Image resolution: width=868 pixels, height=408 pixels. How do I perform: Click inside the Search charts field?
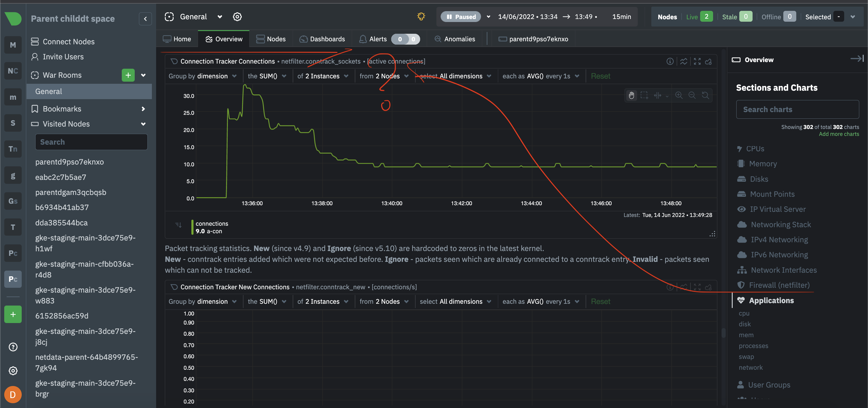click(x=797, y=109)
